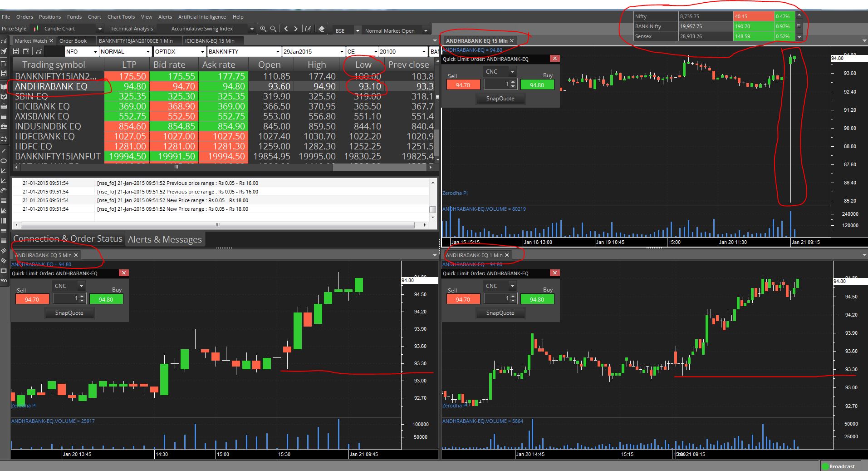The image size is (868, 471).
Task: Click down arrow on index ticker list
Action: coord(799,37)
